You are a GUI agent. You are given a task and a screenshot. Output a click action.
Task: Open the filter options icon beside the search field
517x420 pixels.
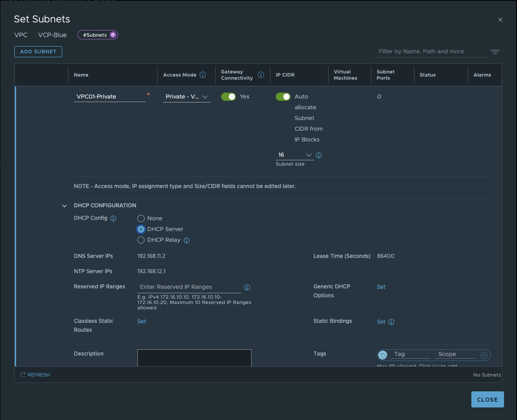point(495,51)
